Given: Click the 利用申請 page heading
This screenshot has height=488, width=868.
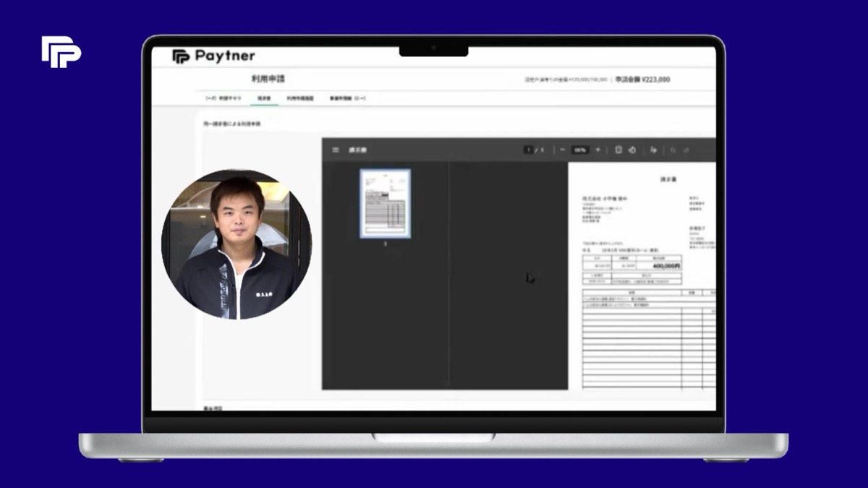Looking at the screenshot, I should click(x=268, y=78).
